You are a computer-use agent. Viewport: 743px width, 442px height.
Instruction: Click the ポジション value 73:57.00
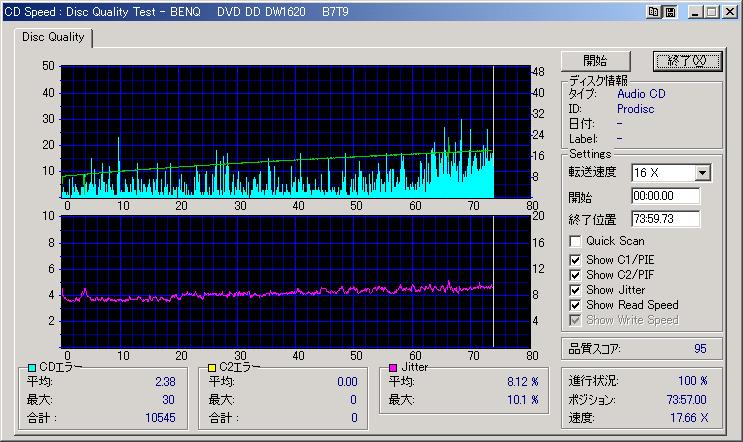687,400
